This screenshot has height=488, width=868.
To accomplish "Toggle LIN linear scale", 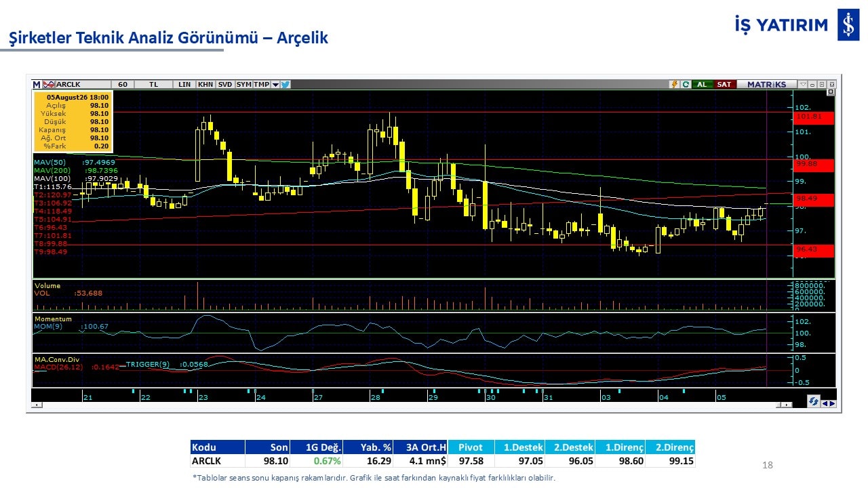I will (x=184, y=85).
